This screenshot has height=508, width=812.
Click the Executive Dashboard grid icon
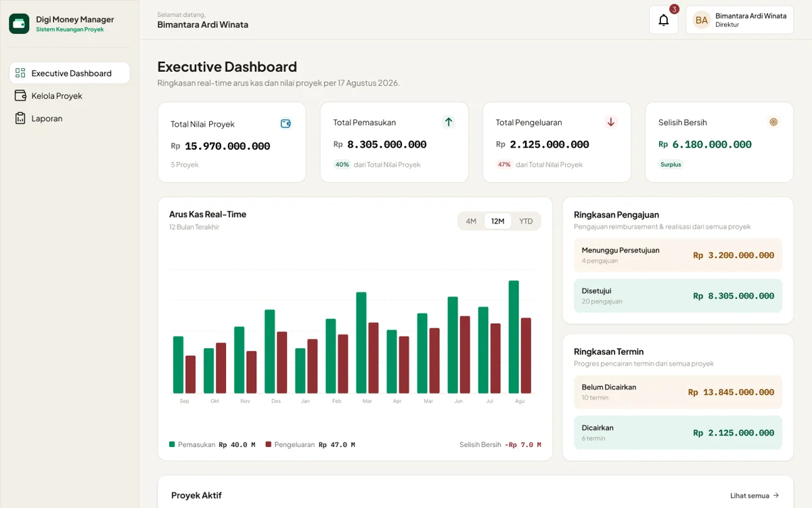[20, 73]
